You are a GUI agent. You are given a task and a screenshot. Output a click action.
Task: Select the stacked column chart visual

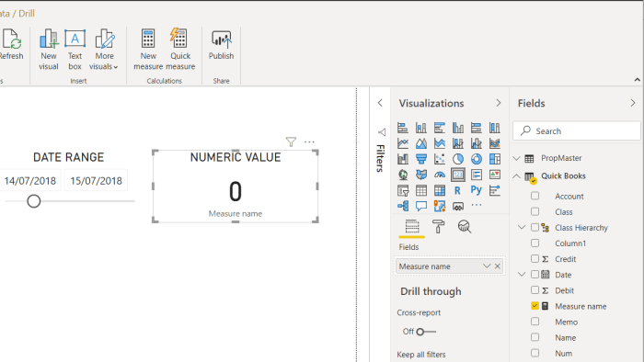pos(421,128)
